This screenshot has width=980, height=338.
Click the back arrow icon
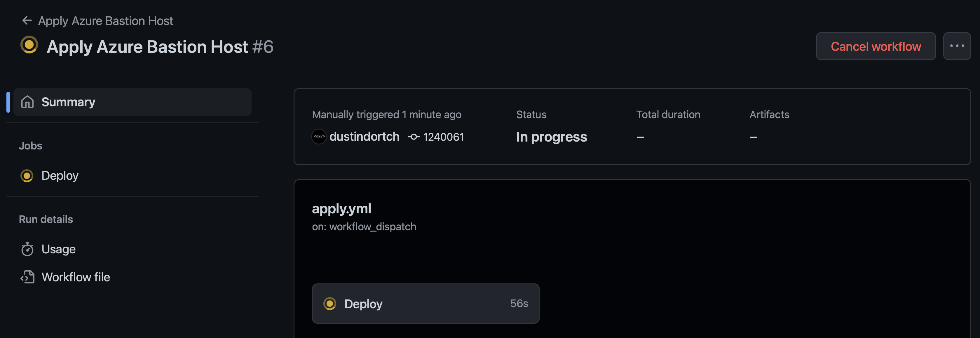(27, 20)
